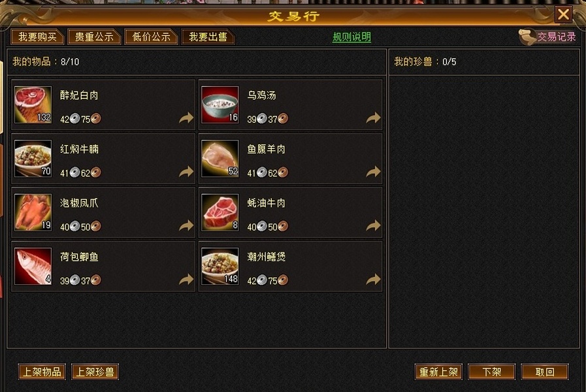Click share arrow for 潮州鳝煲
This screenshot has height=392, width=586.
pyautogui.click(x=373, y=280)
